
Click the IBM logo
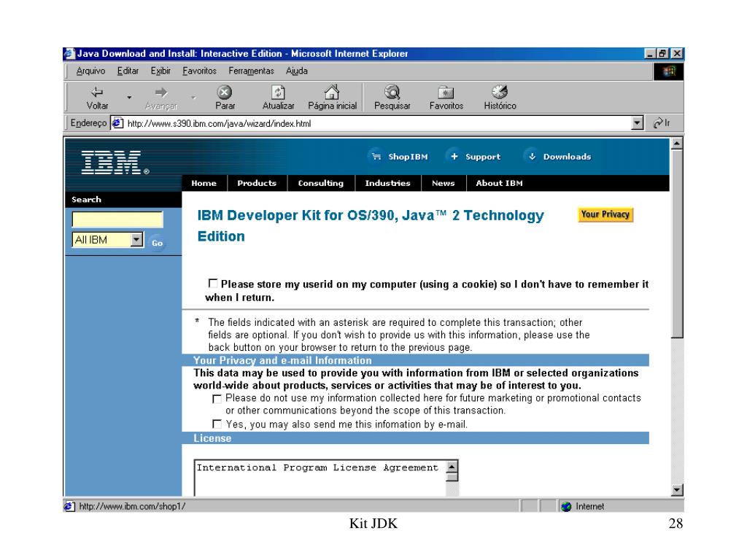pyautogui.click(x=115, y=163)
